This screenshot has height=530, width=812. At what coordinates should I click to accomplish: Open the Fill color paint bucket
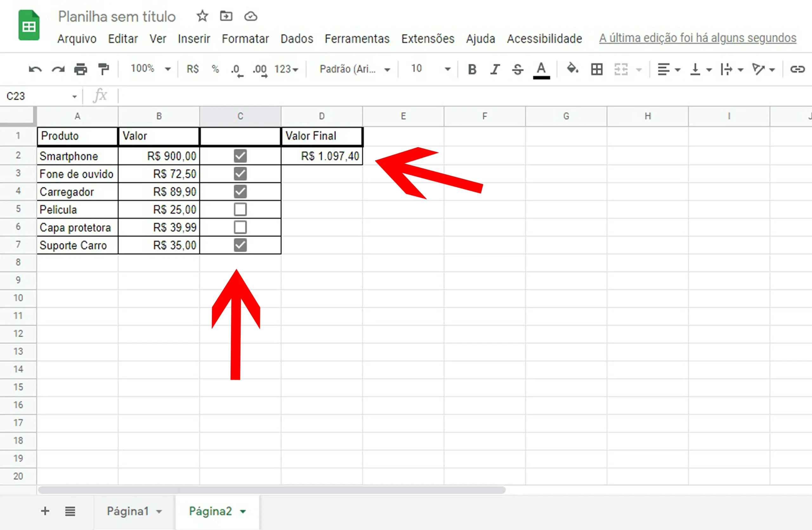click(573, 69)
